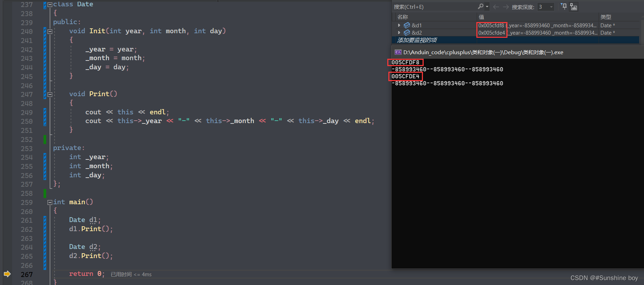Click the yellow current-statement arrow at line 267
Viewport: 644px width, 285px height.
7,274
